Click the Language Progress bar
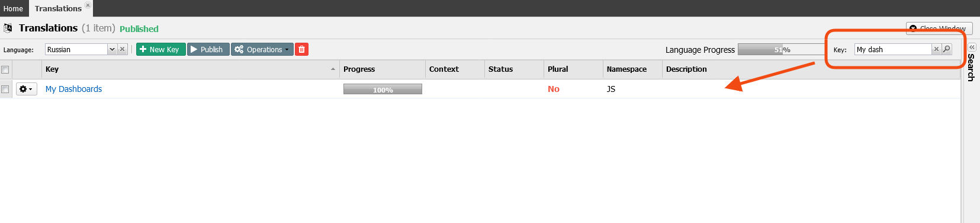Viewport: 980px width, 223px height. coord(782,49)
